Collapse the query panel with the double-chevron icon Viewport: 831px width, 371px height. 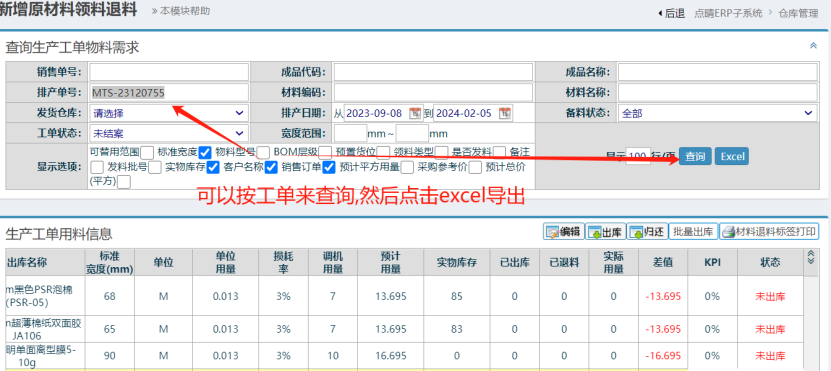(814, 46)
